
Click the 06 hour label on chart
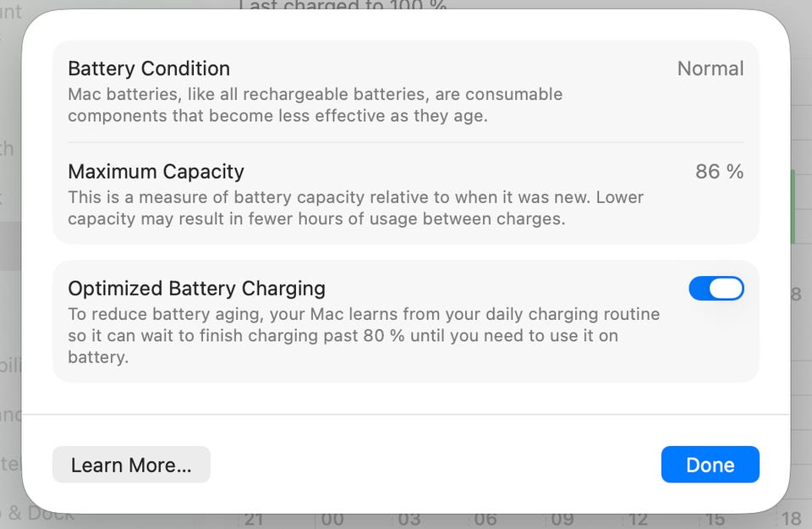486,519
